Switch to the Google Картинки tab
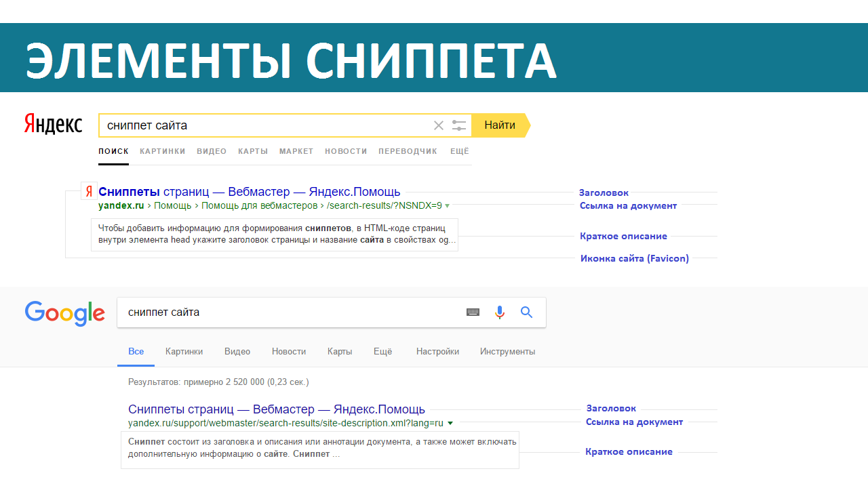The height and width of the screenshot is (488, 868). (184, 351)
